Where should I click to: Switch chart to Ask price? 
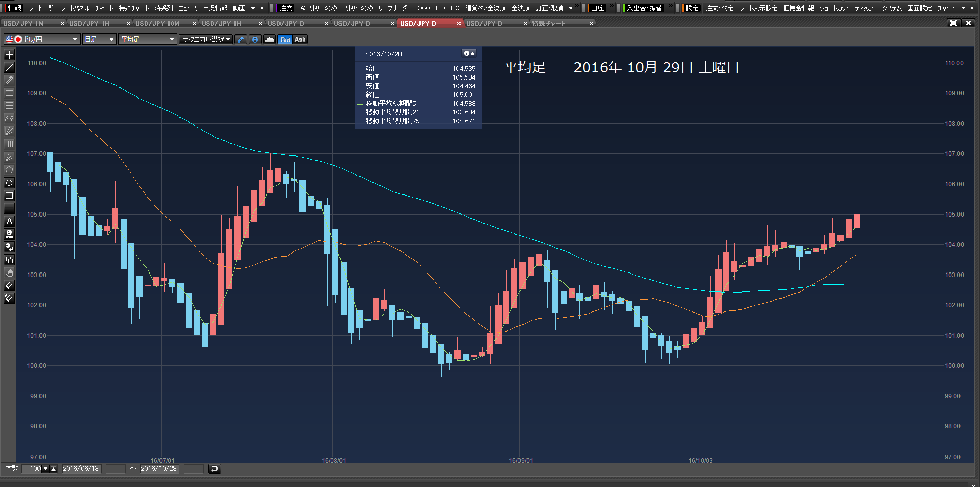(300, 40)
